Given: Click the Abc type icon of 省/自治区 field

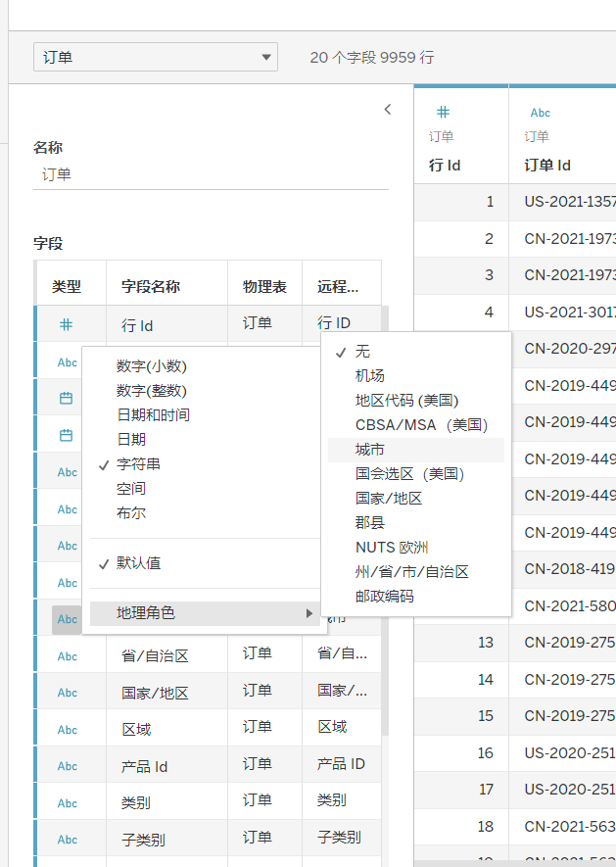Looking at the screenshot, I should 67,656.
